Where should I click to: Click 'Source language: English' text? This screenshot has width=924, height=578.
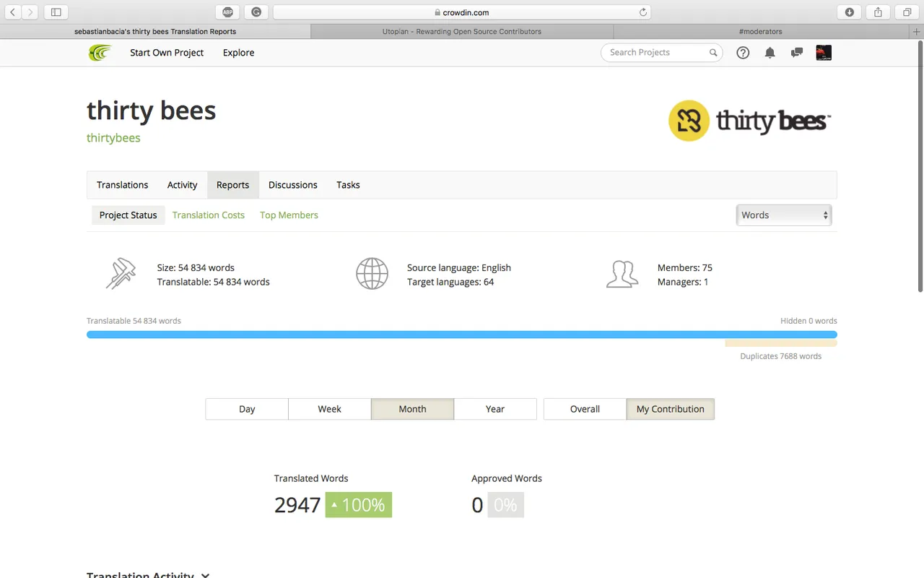pyautogui.click(x=459, y=268)
